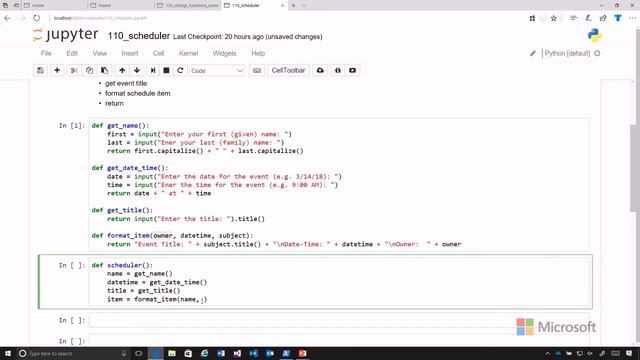Image resolution: width=640 pixels, height=360 pixels.
Task: Open the Action Center notification icon
Action: [x=629, y=353]
